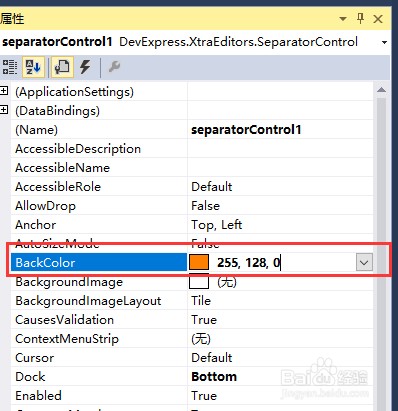Open the separatorControl1 object selector dropdown
The height and width of the screenshot is (411, 398).
tap(384, 42)
